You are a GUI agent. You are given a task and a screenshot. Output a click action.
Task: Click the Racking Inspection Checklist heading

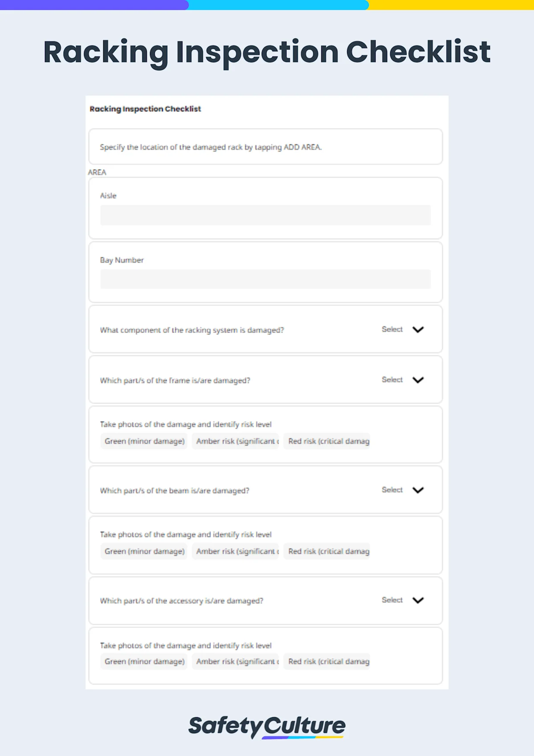[x=146, y=109]
